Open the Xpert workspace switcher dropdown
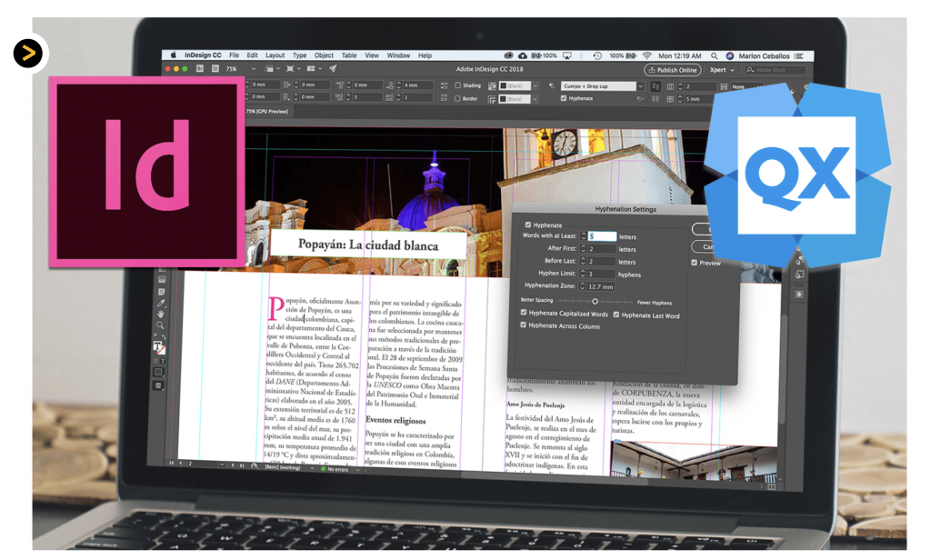 (725, 70)
